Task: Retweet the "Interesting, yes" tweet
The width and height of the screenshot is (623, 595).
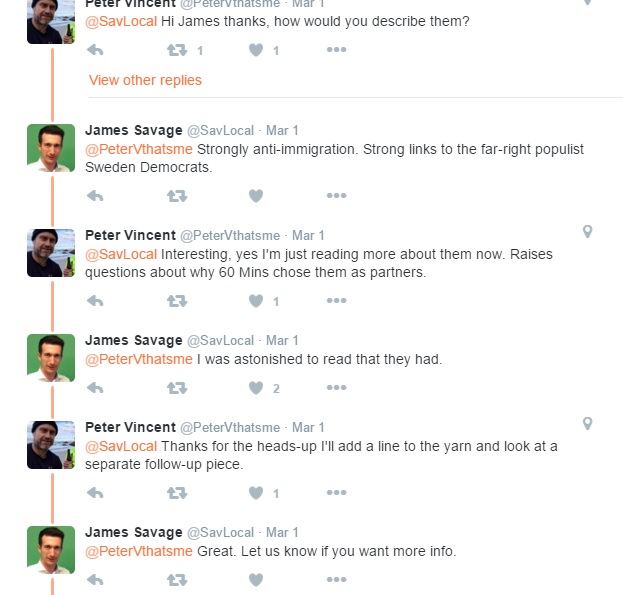Action: coord(176,301)
